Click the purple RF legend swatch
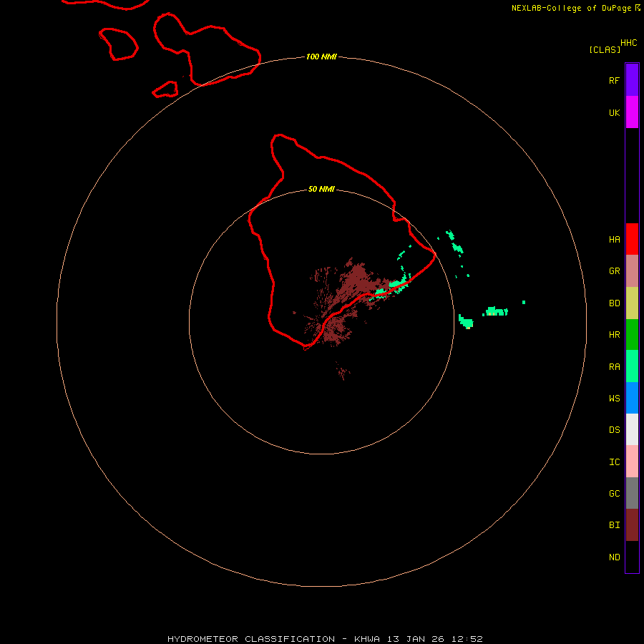 (x=632, y=80)
